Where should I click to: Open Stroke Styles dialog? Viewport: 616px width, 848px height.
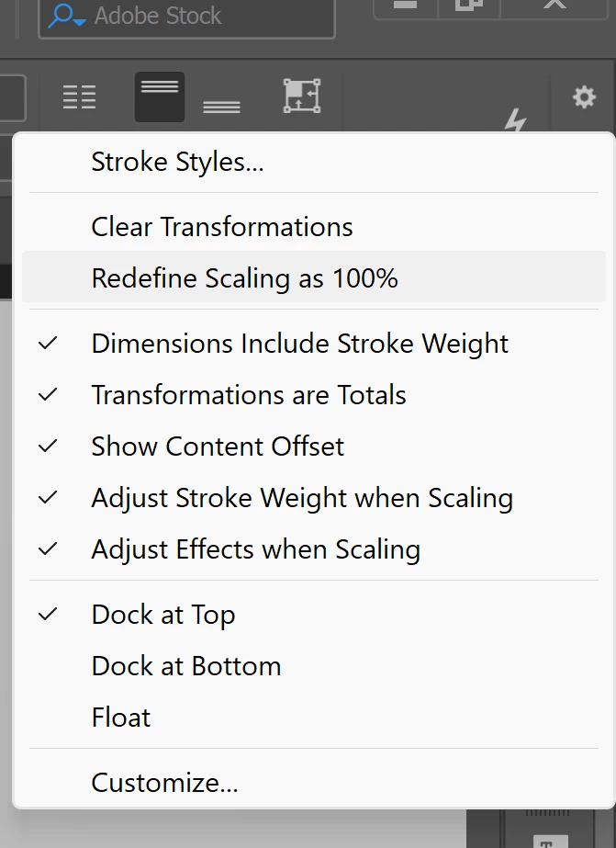point(177,163)
